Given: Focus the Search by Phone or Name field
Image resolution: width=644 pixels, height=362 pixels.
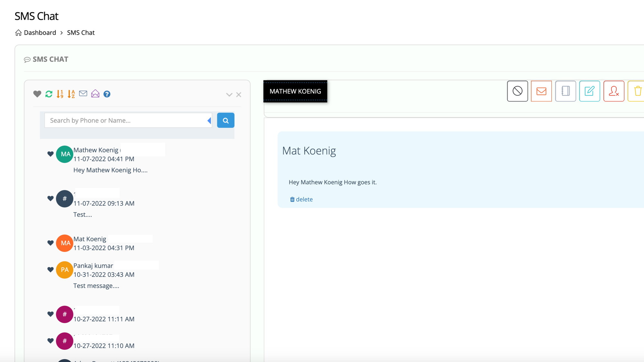Looking at the screenshot, I should coord(128,120).
